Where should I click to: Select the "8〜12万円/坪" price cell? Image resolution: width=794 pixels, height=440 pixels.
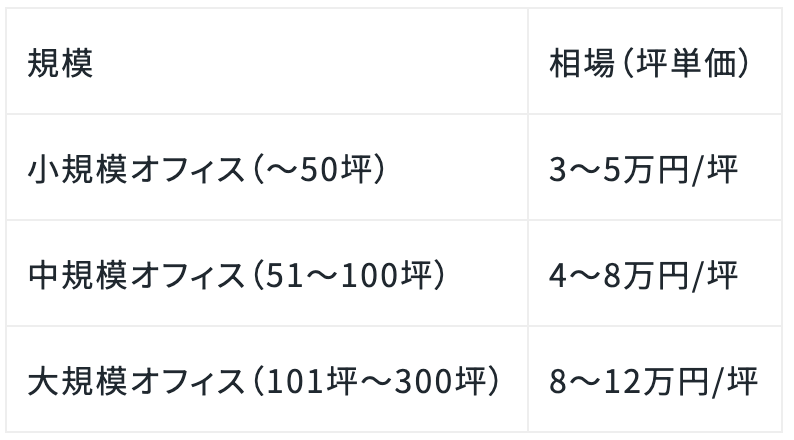(653, 380)
